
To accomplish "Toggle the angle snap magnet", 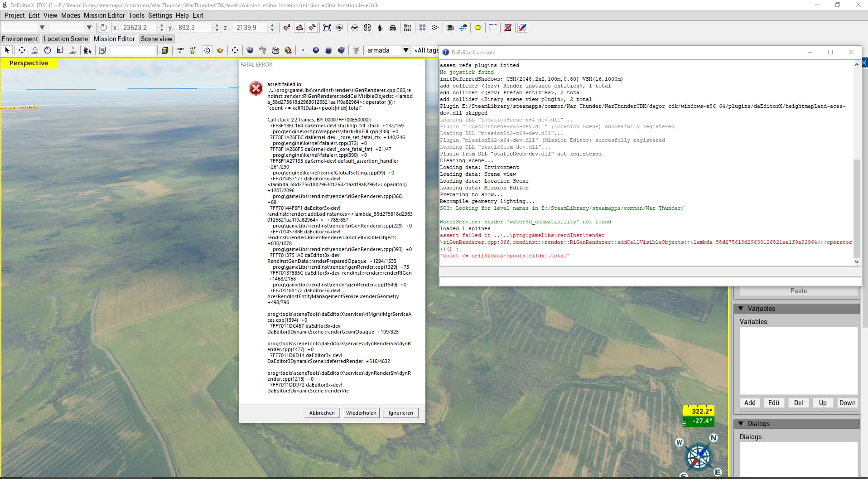I will point(299,28).
